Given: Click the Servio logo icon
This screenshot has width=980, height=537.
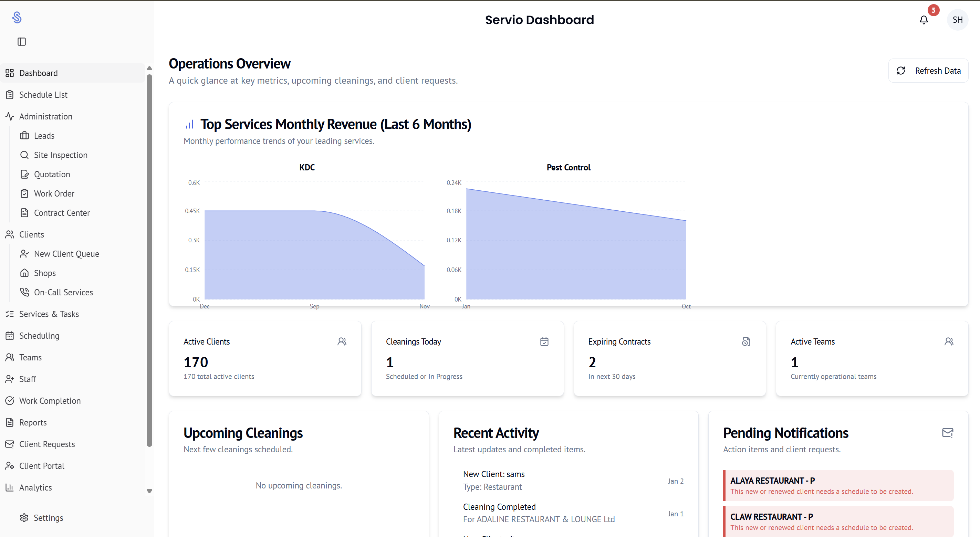Looking at the screenshot, I should coord(17,18).
